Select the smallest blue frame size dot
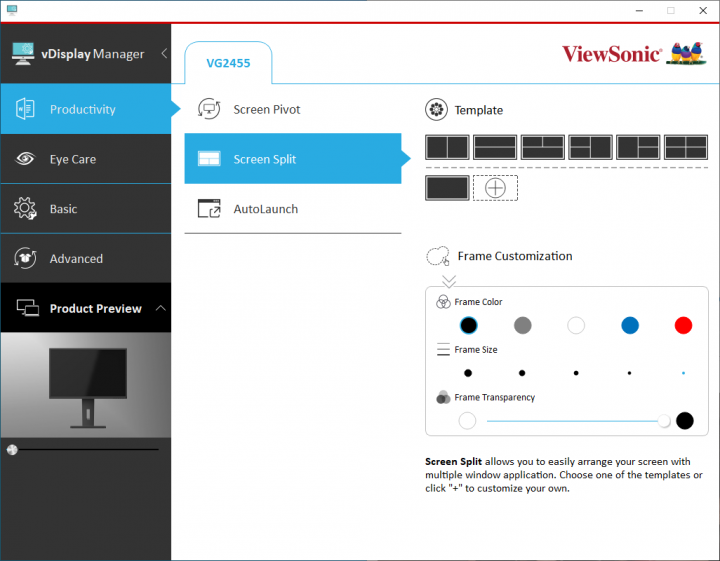The image size is (720, 561). pyautogui.click(x=684, y=373)
